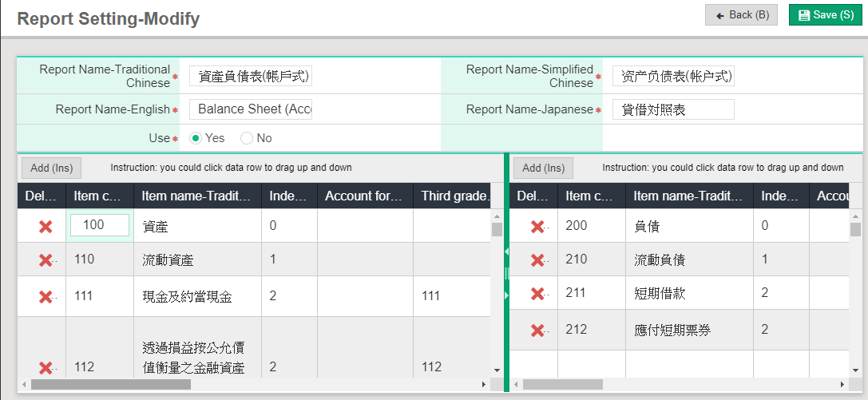Delete row 100 with red X icon
868x400 pixels.
46,226
